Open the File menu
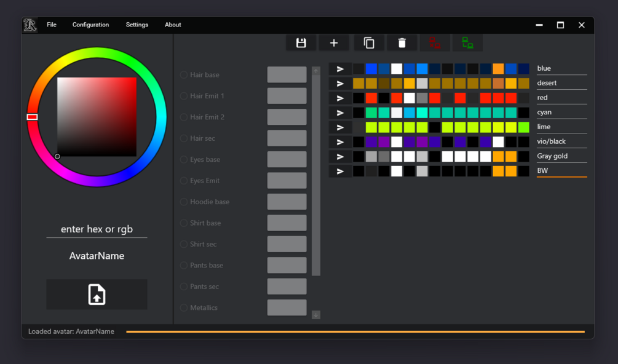The image size is (618, 364). coord(52,25)
